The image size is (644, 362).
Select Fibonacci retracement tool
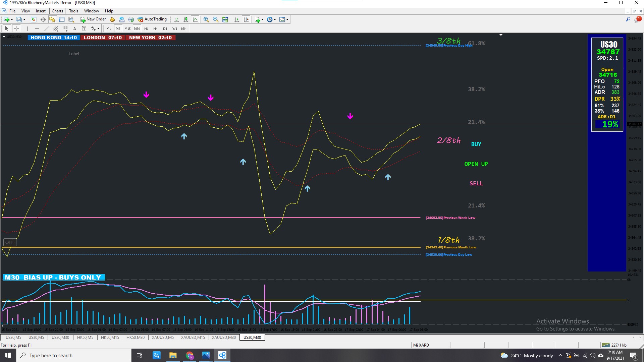tap(65, 28)
